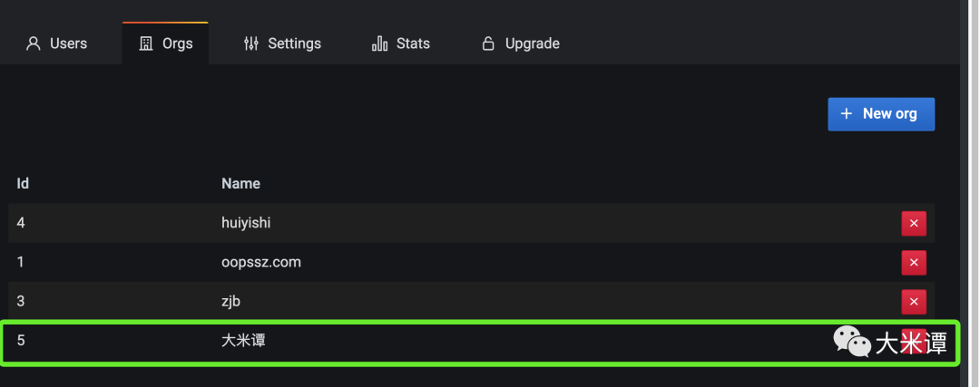Click the Stats bar chart icon
This screenshot has height=387, width=980.
tap(380, 44)
